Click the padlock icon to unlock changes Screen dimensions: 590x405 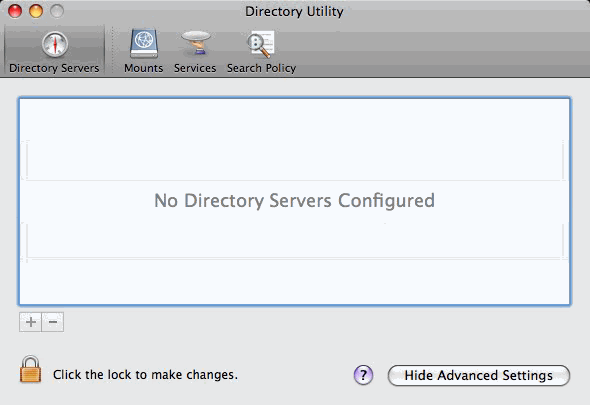tap(30, 369)
